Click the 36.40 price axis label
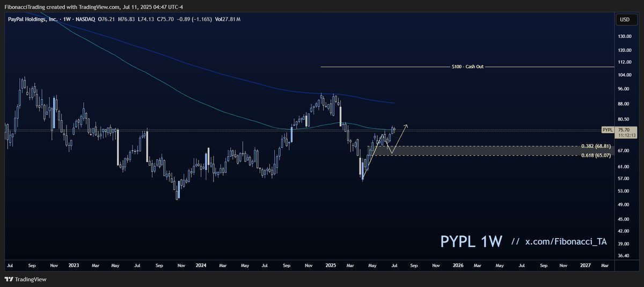The image size is (644, 287). 623,256
